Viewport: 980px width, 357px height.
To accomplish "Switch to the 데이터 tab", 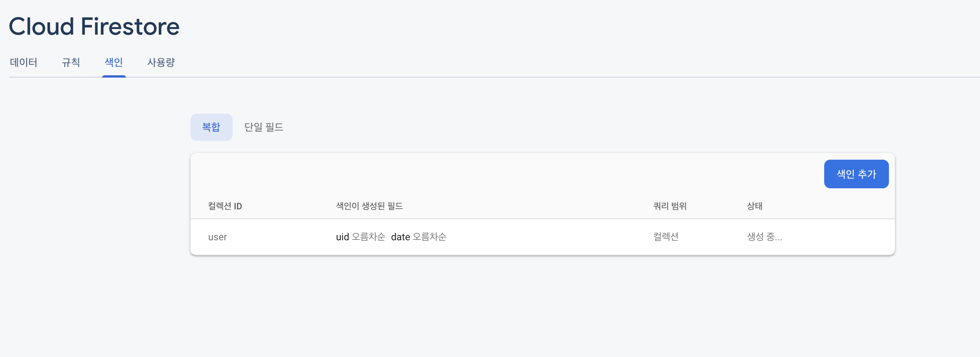I will [24, 62].
